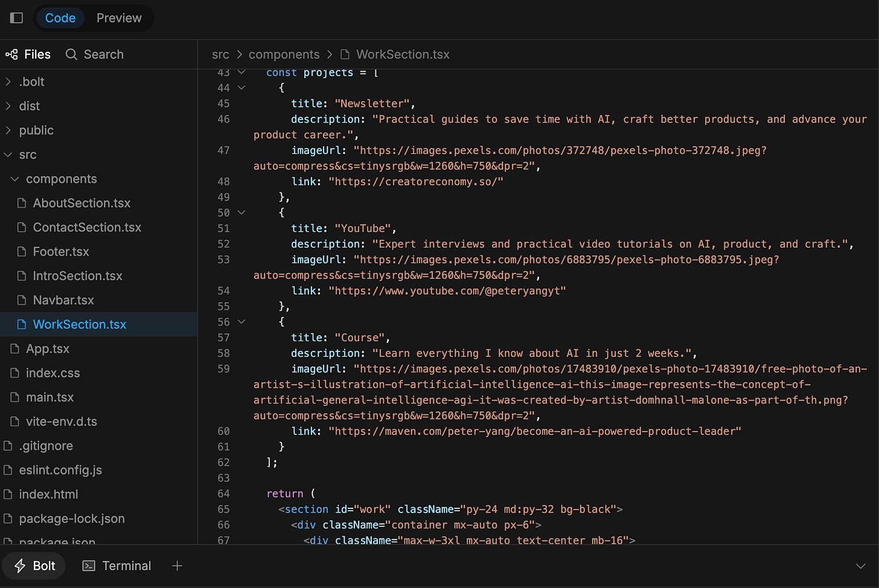Click the Search magnifier icon
The image size is (879, 588).
(x=71, y=54)
